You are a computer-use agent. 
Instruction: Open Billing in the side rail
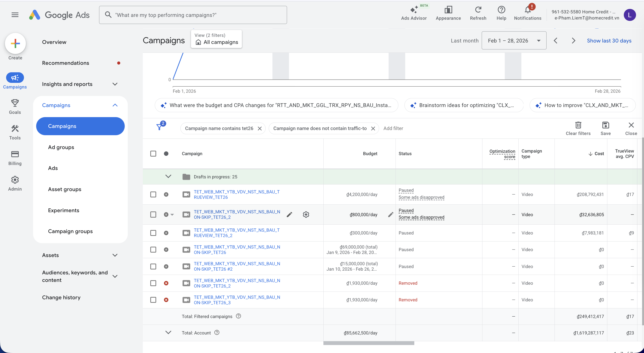(x=15, y=158)
